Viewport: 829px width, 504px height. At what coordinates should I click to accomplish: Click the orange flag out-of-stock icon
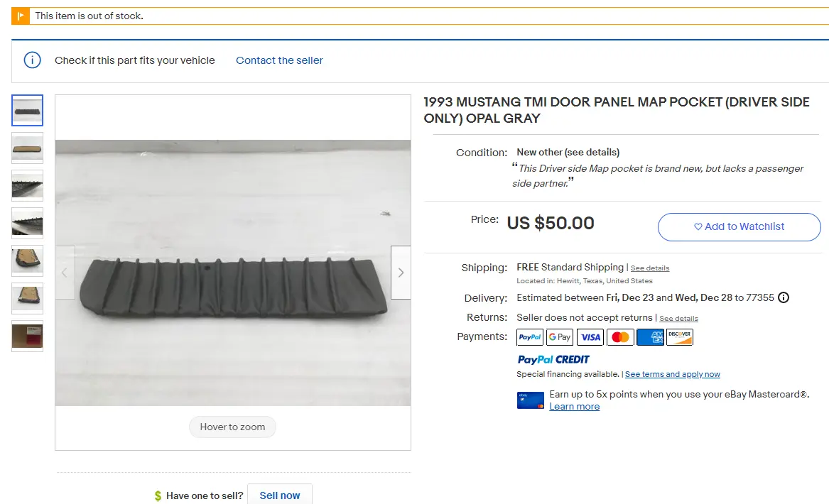(x=21, y=16)
